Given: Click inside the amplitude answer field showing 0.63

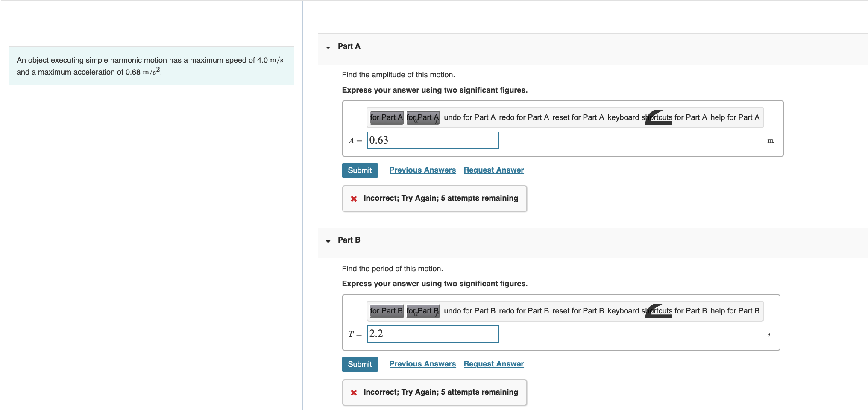Looking at the screenshot, I should click(x=432, y=140).
